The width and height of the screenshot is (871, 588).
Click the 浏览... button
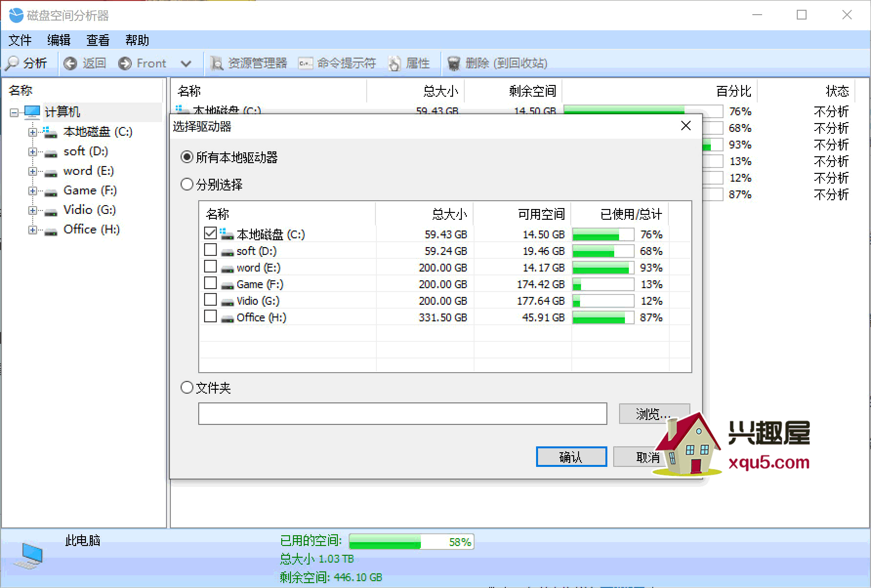click(x=654, y=414)
